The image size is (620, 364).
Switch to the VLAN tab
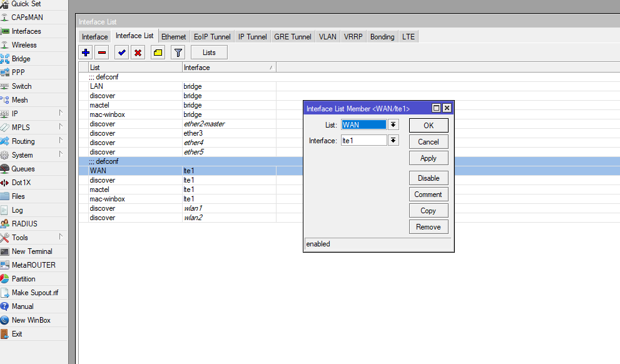pos(328,37)
